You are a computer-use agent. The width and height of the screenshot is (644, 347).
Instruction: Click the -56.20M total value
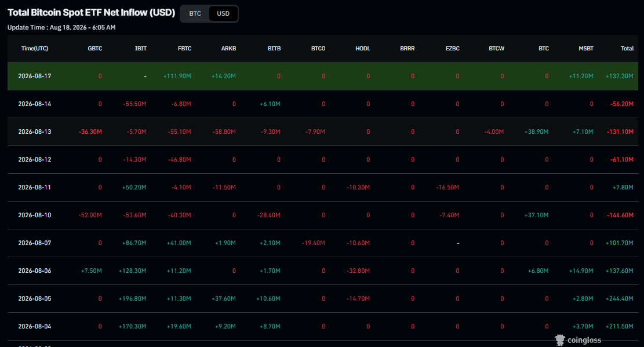tap(622, 104)
